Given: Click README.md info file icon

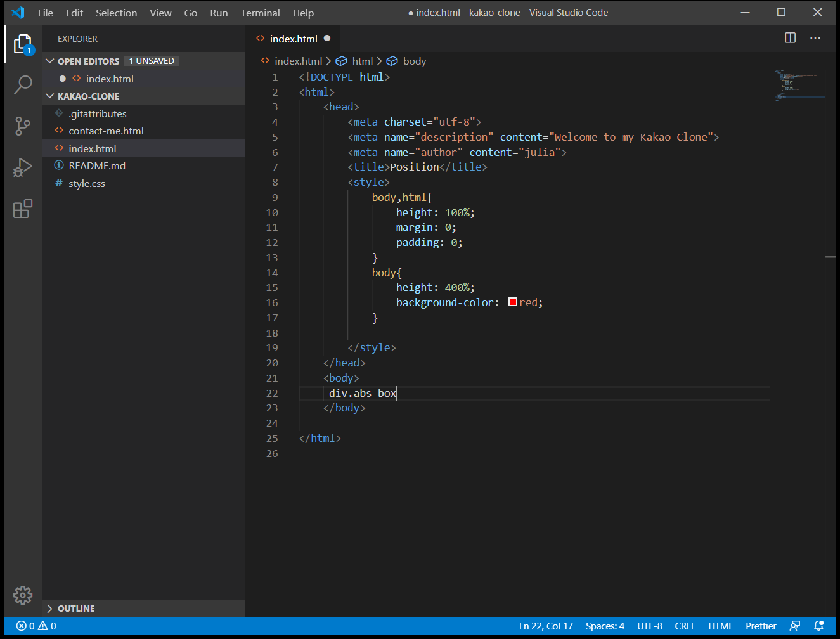Looking at the screenshot, I should (59, 165).
